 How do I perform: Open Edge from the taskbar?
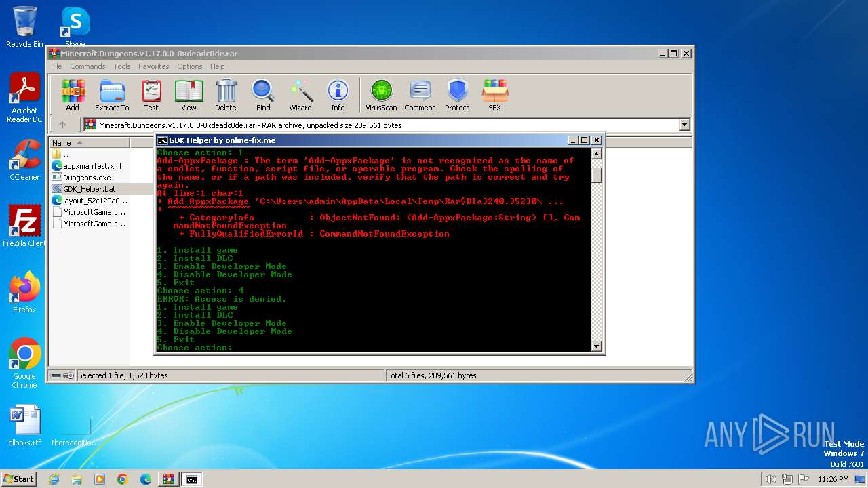click(x=146, y=479)
